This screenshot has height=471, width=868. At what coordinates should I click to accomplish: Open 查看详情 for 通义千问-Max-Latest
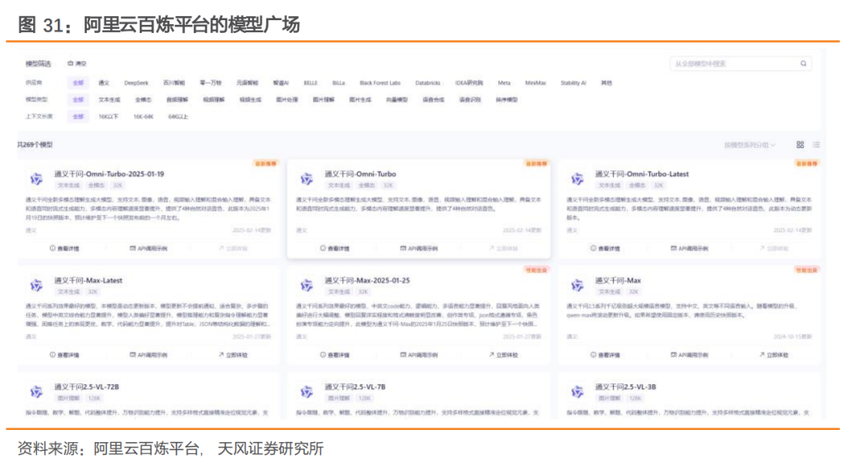[x=64, y=354]
